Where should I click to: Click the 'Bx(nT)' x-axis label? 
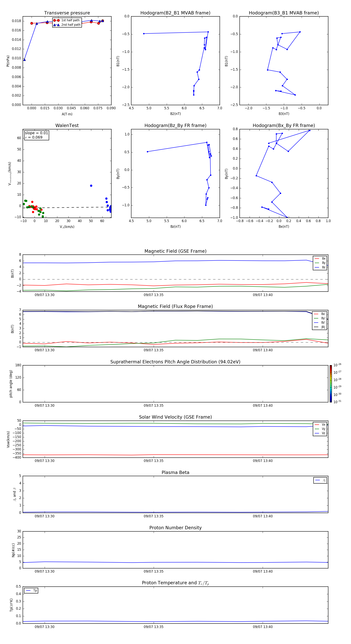coord(284,227)
